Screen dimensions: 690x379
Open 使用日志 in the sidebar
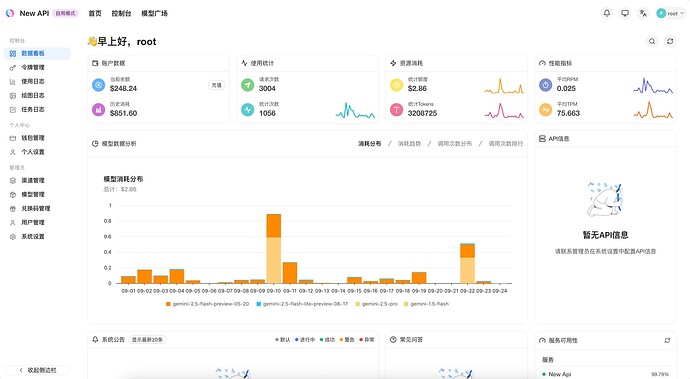click(37, 81)
